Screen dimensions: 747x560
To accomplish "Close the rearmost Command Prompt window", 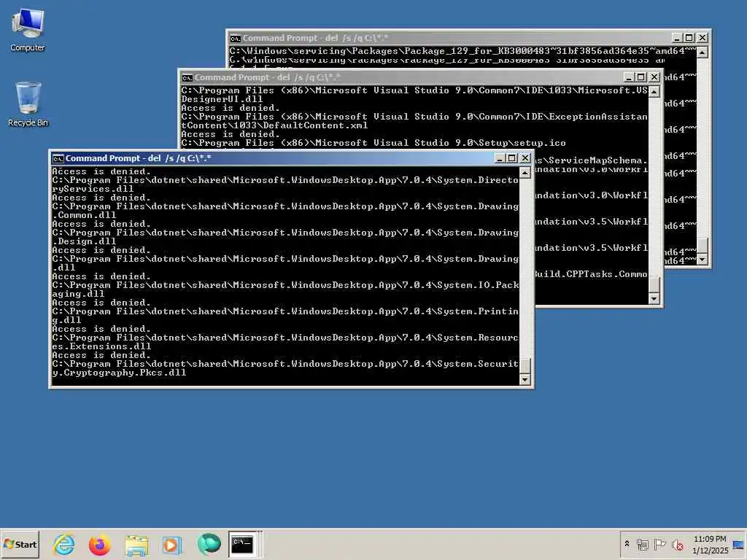I will 703,38.
